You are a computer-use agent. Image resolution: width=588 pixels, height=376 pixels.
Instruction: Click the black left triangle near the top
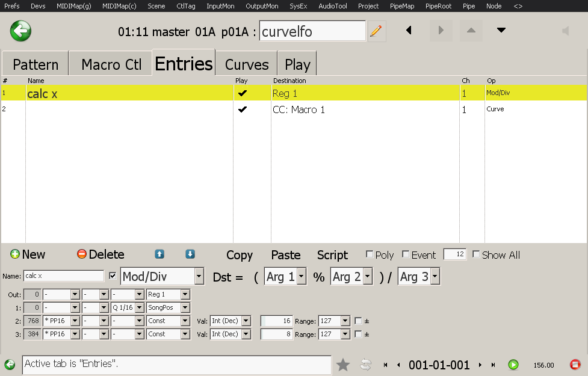tap(409, 30)
